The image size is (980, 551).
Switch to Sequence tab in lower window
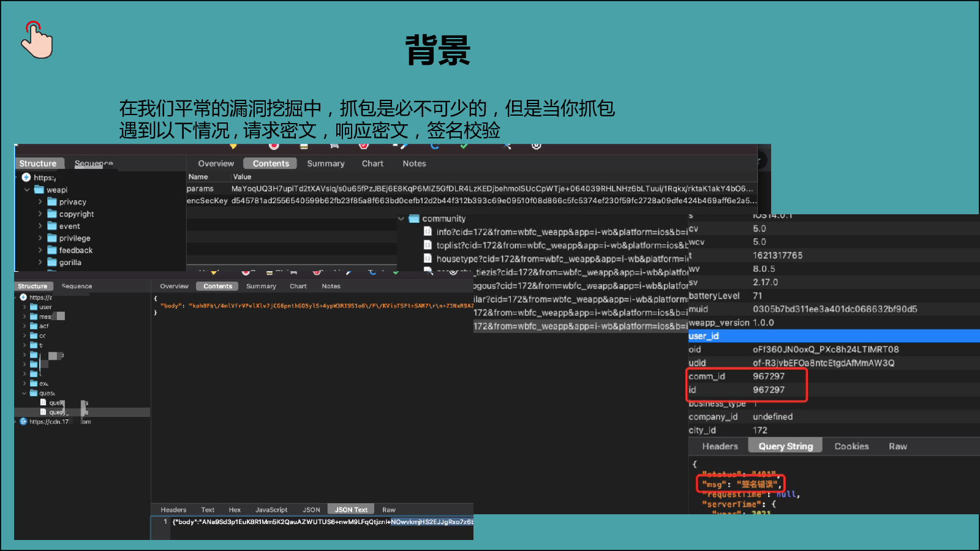pos(77,286)
